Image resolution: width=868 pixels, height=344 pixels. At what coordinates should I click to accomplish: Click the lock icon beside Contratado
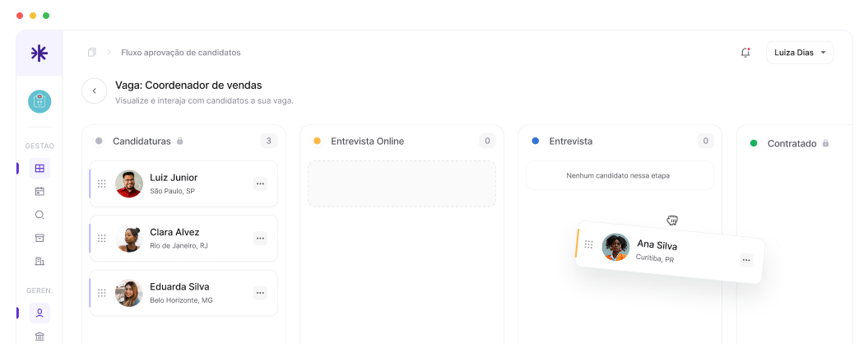point(825,143)
